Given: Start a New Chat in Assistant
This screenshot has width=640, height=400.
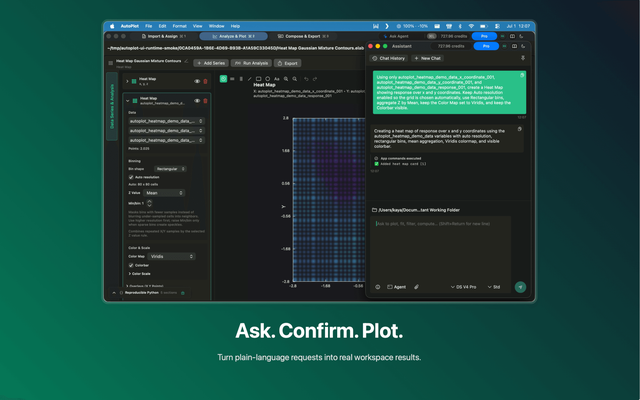Looking at the screenshot, I should (x=427, y=58).
